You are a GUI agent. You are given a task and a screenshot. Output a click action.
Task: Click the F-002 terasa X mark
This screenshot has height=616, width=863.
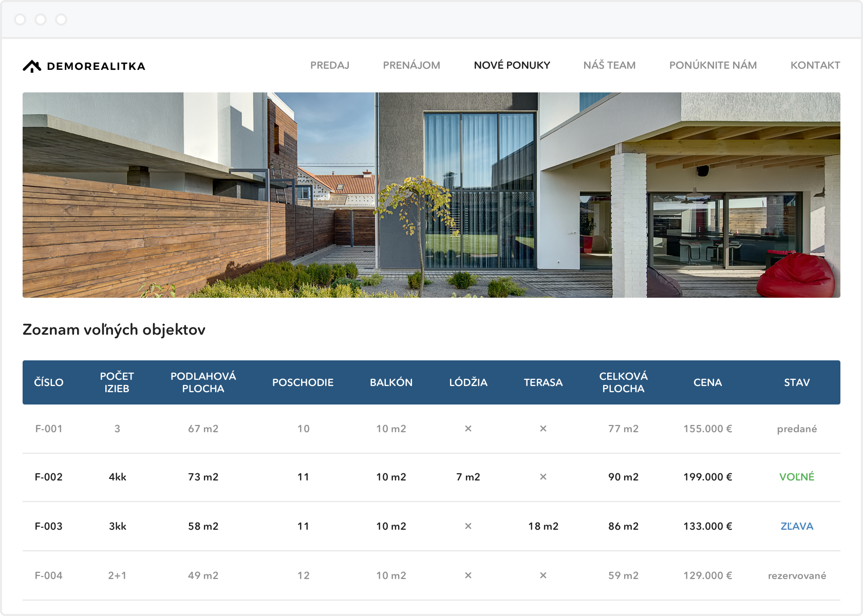tap(543, 477)
